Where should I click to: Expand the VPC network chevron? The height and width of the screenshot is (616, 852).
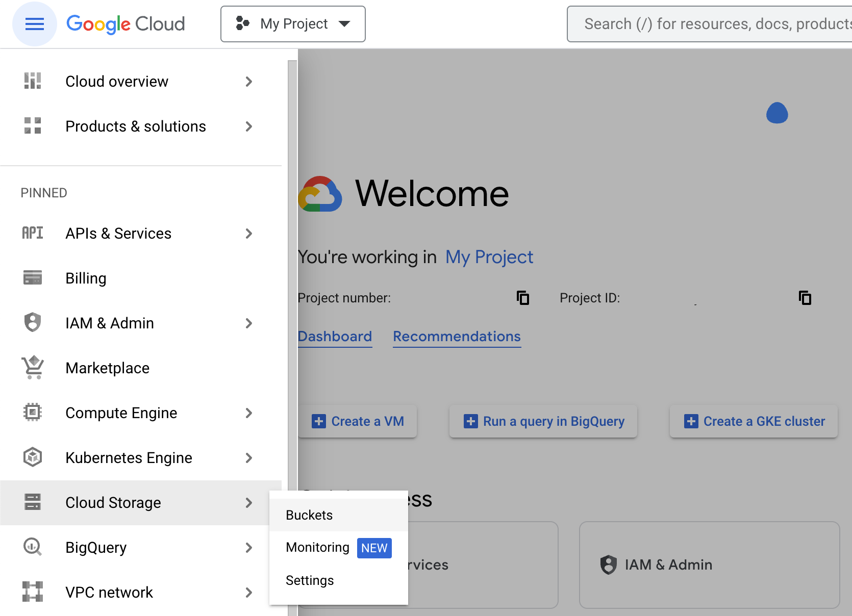(x=248, y=593)
